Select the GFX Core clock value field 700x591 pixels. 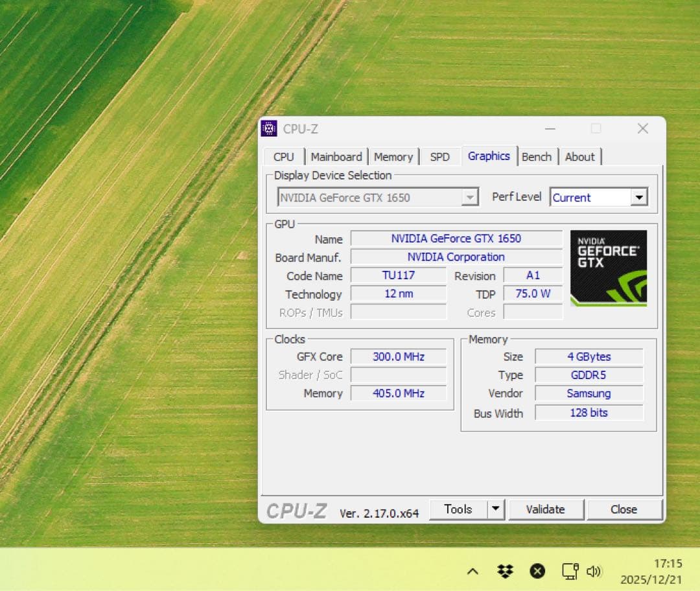(399, 356)
